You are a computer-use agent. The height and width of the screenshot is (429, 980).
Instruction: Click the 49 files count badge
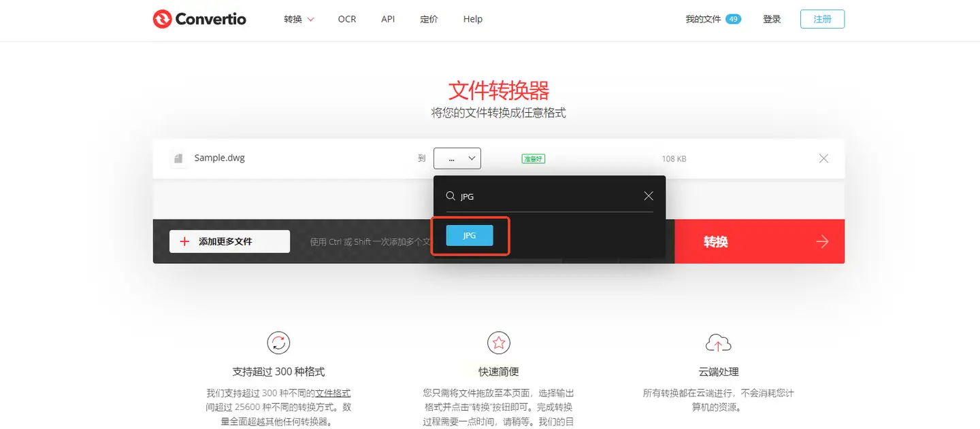[x=733, y=19]
